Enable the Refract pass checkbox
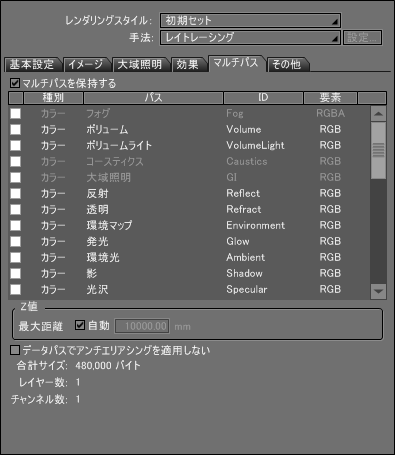 15,209
